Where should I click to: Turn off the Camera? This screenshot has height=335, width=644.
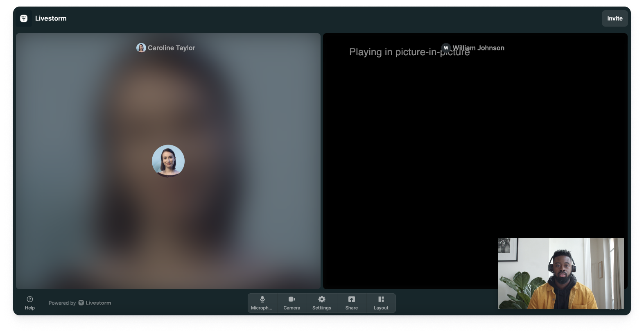[292, 303]
